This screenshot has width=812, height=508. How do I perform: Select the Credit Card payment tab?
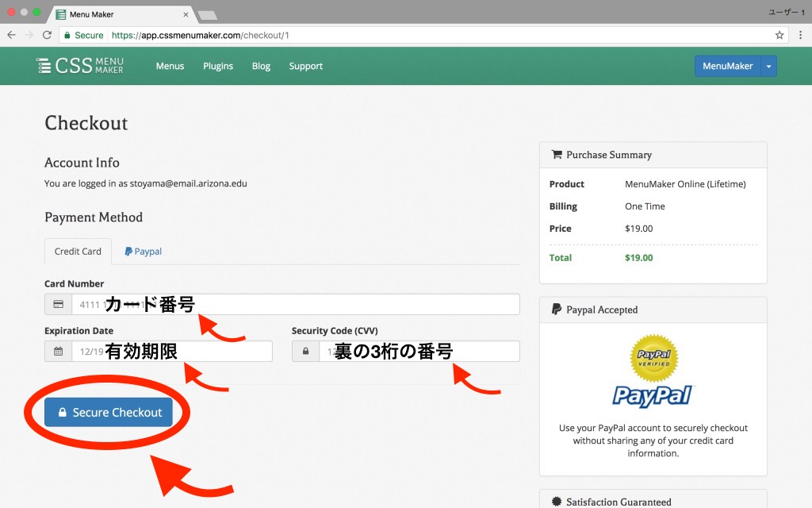pyautogui.click(x=78, y=252)
